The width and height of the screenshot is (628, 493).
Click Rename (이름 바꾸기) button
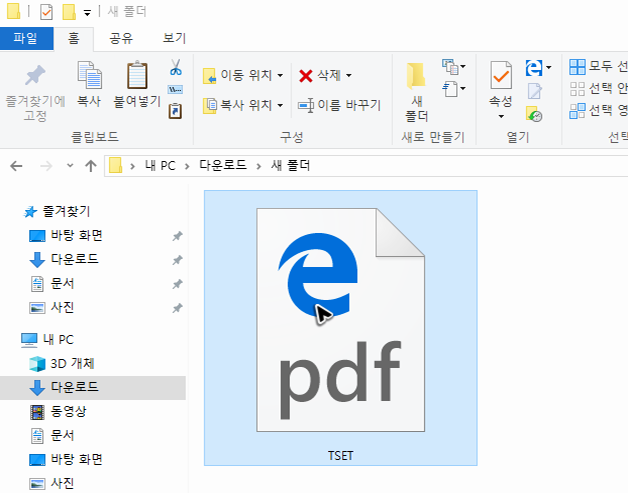coord(339,105)
